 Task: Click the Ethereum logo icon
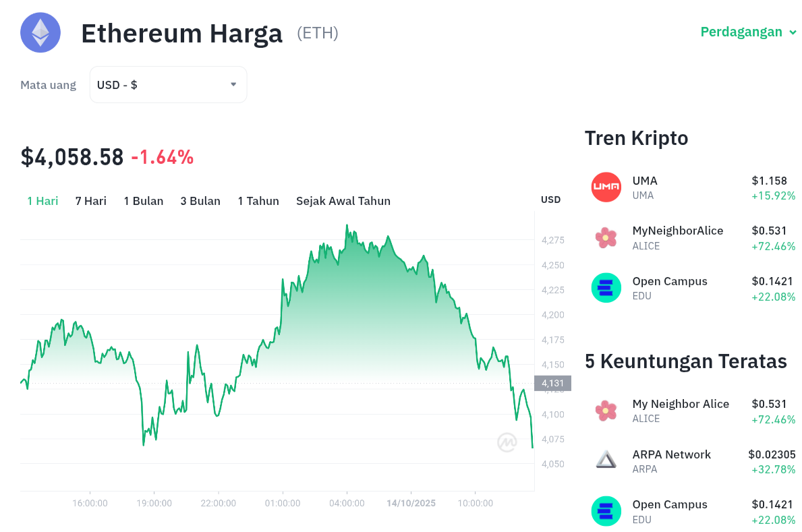coord(40,32)
